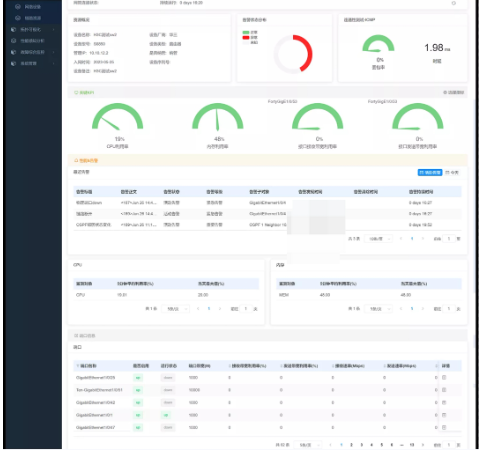Screen dimensions: 481x450
Task: Open the alarm table page-size dropdown
Action: (378, 239)
